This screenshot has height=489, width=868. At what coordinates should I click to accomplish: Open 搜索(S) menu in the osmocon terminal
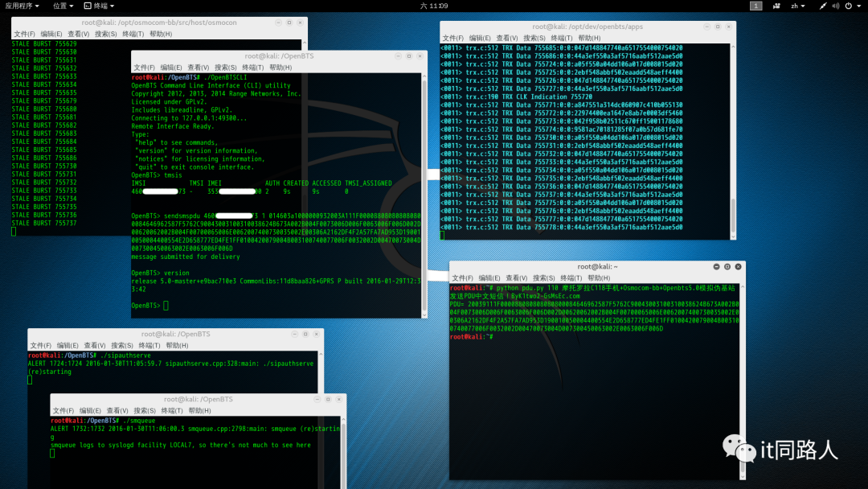click(106, 34)
